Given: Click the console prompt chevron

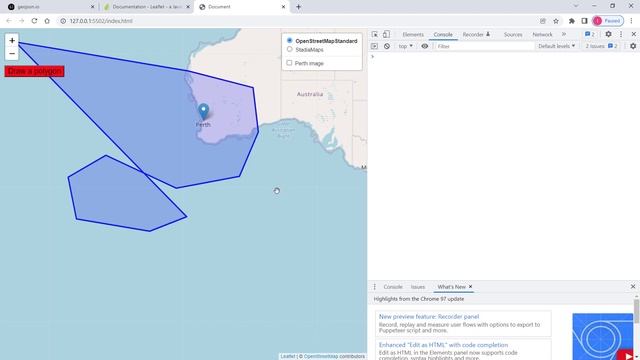Looking at the screenshot, I should [372, 57].
